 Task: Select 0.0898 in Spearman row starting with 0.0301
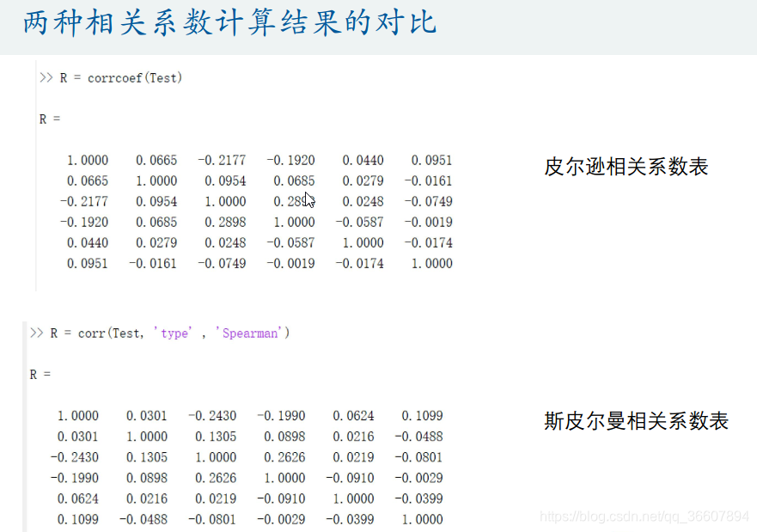coord(284,437)
